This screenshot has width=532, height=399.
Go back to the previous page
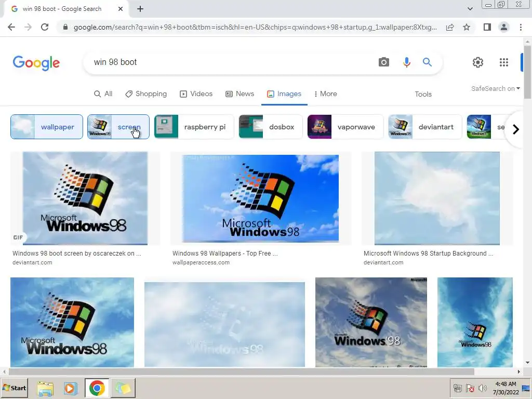(x=11, y=27)
